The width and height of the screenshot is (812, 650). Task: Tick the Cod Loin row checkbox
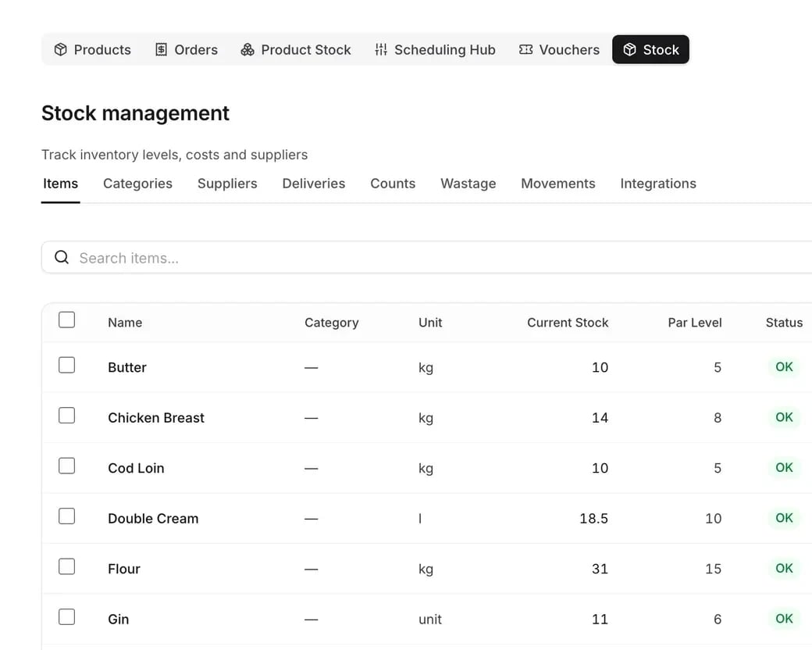tap(67, 466)
